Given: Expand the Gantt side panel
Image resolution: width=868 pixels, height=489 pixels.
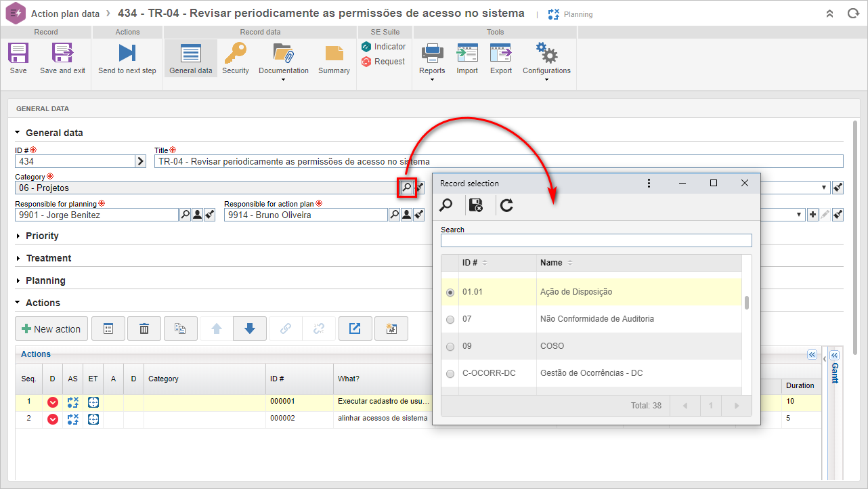Looking at the screenshot, I should coord(834,356).
